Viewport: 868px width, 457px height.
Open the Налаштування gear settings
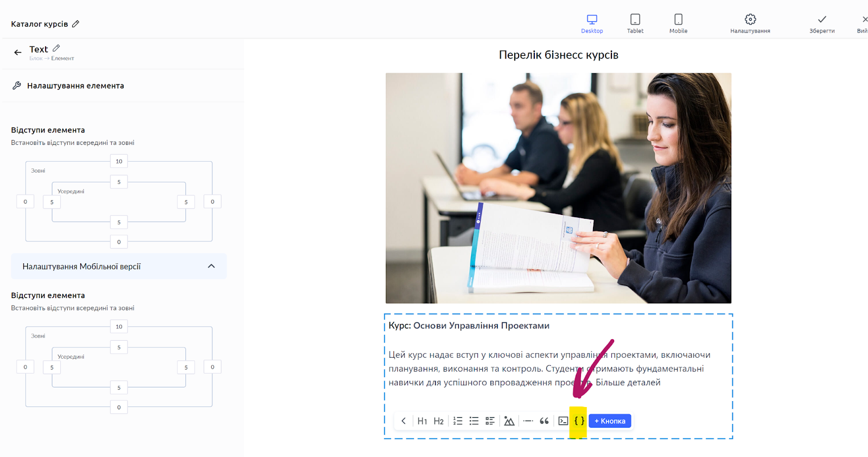pyautogui.click(x=750, y=24)
